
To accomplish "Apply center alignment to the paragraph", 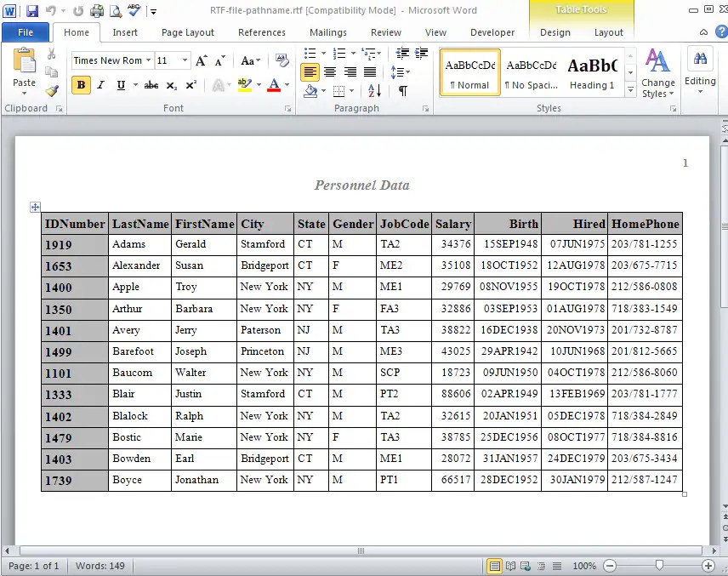I will point(329,71).
